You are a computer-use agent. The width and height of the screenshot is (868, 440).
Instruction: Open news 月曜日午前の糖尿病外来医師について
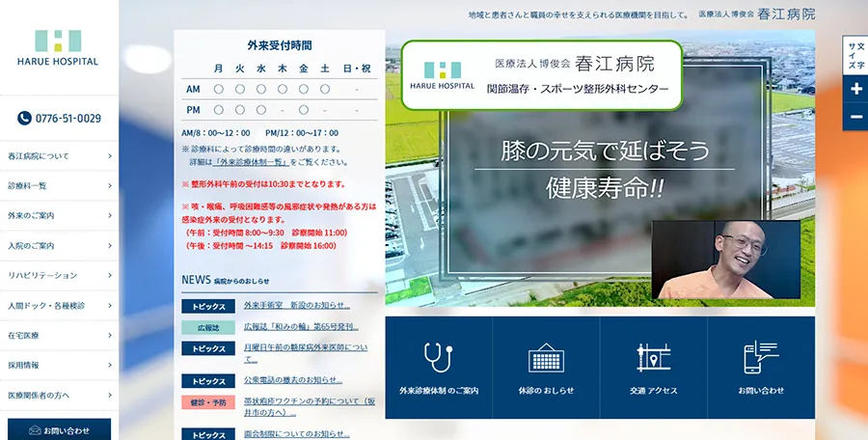[x=306, y=353]
